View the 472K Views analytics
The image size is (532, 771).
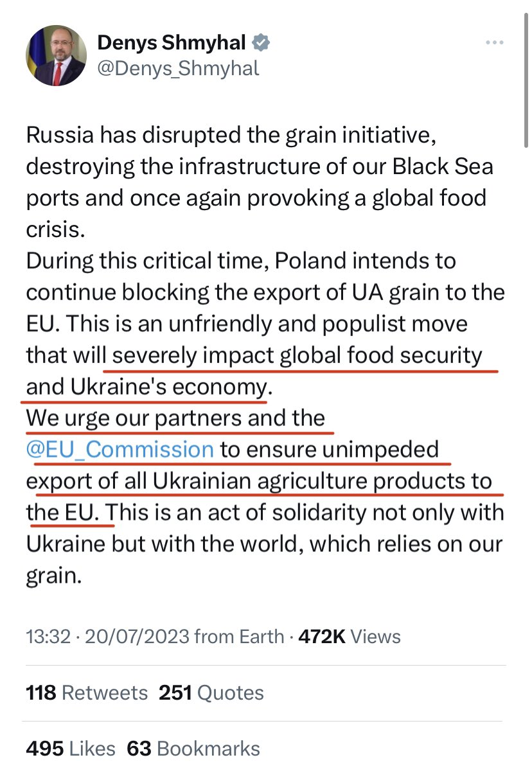(350, 636)
